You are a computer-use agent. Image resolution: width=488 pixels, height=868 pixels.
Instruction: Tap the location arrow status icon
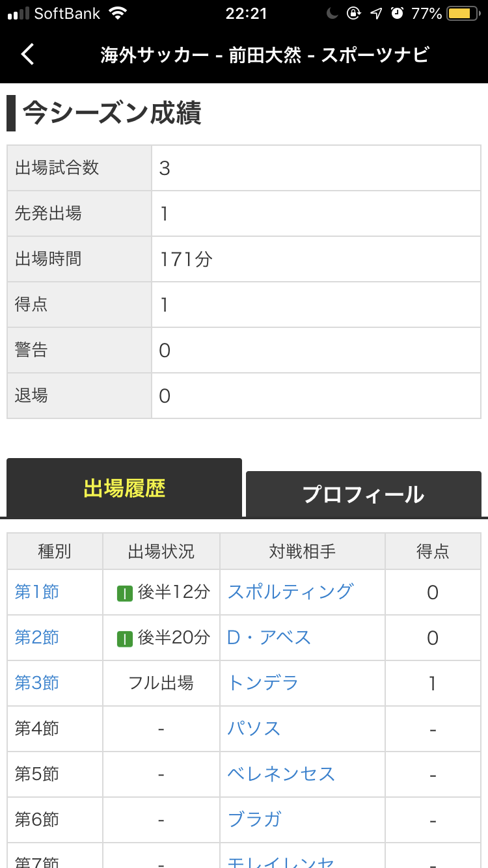pyautogui.click(x=376, y=13)
